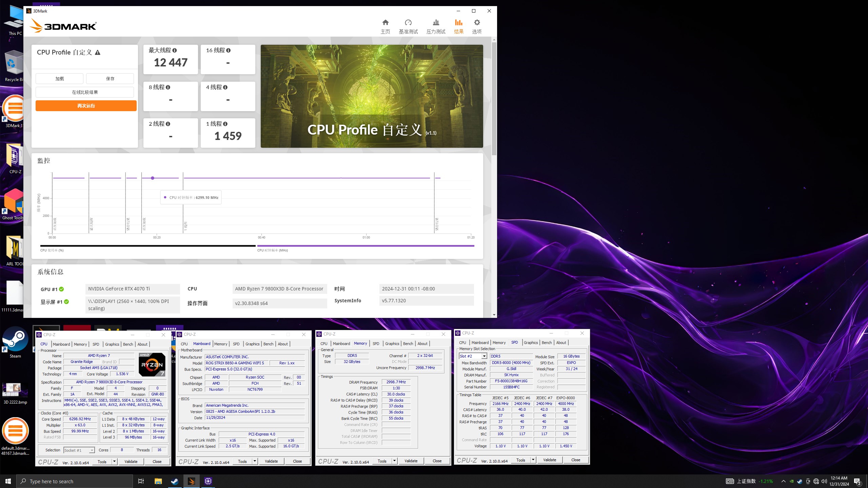Open 结果 results icon
This screenshot has width=868, height=488.
pyautogui.click(x=459, y=26)
